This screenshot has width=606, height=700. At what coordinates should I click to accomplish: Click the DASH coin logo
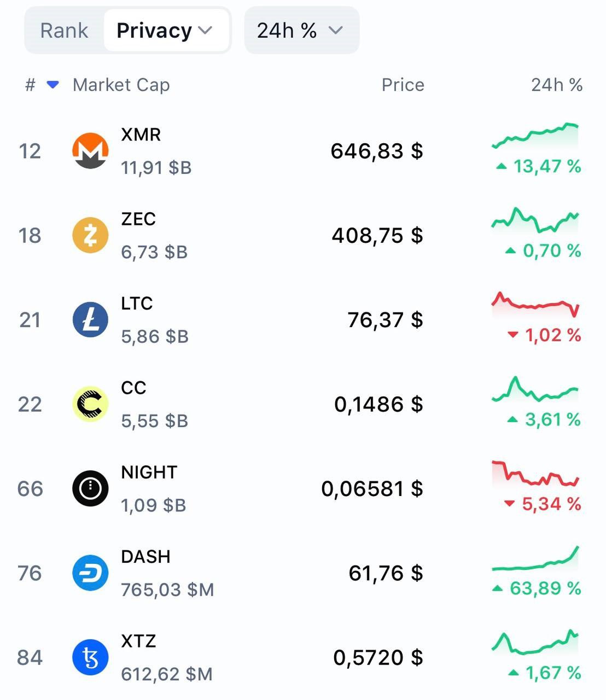(x=90, y=573)
